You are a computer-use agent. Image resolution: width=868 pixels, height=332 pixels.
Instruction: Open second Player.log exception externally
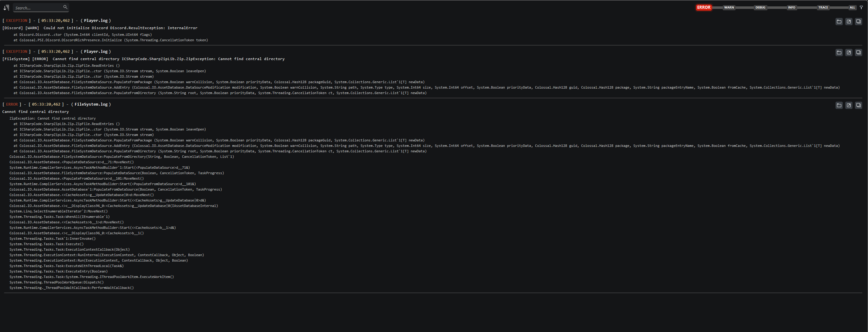tap(849, 53)
